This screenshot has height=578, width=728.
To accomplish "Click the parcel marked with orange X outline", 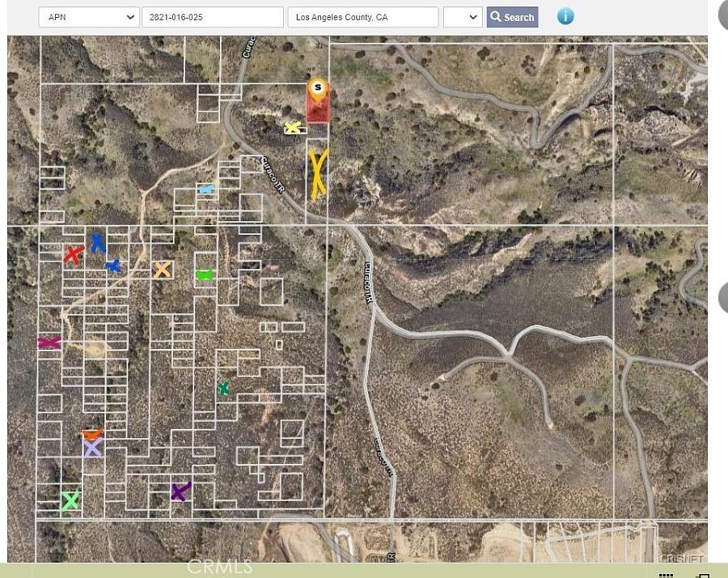I will pyautogui.click(x=163, y=270).
